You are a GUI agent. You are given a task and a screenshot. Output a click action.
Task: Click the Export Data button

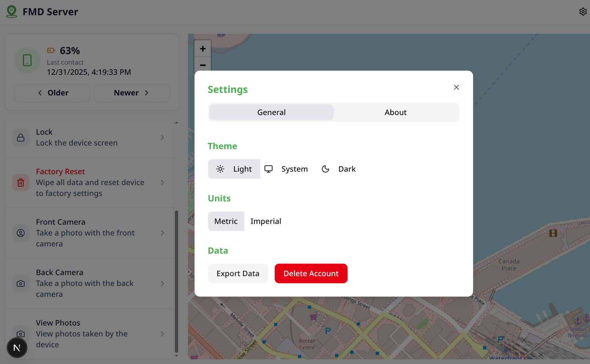[238, 273]
